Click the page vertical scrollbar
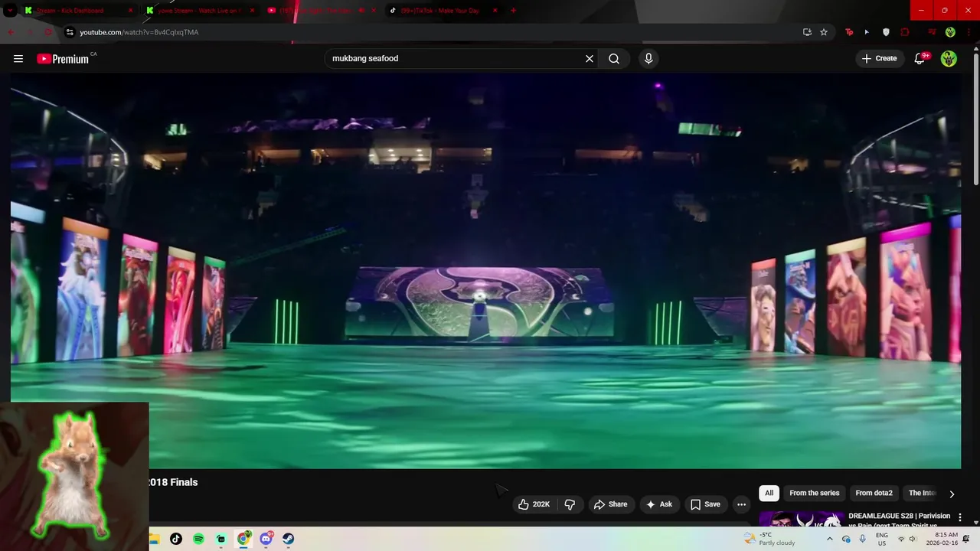This screenshot has width=980, height=551. (975, 119)
